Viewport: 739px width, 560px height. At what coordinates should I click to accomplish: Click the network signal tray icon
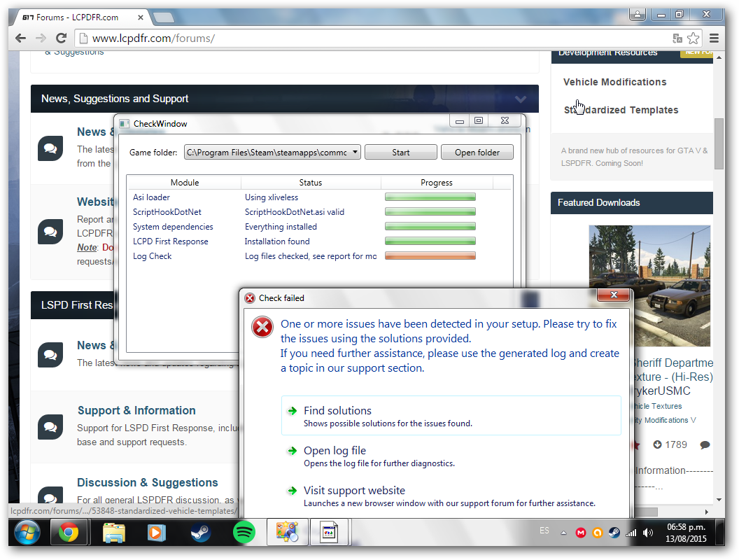pos(631,533)
